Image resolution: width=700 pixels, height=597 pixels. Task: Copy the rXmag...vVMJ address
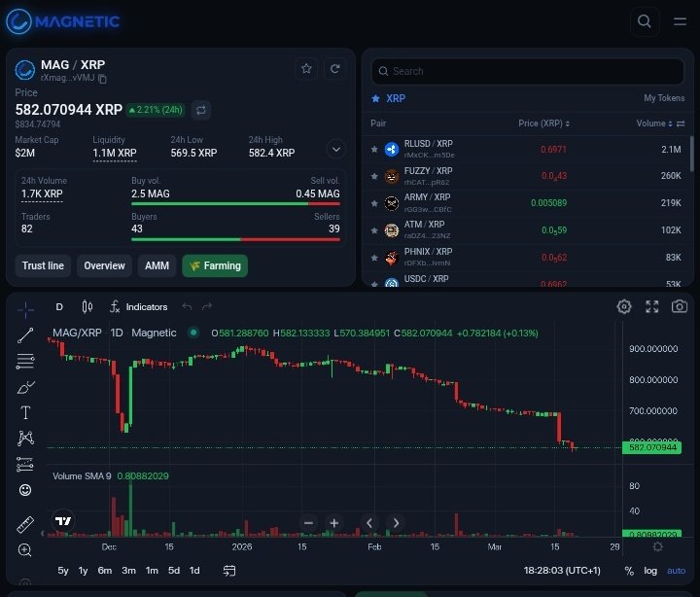(102, 79)
